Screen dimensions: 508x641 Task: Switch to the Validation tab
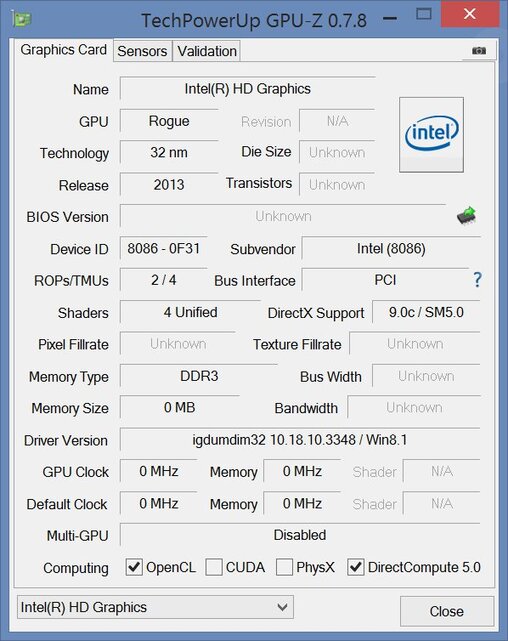click(x=207, y=51)
